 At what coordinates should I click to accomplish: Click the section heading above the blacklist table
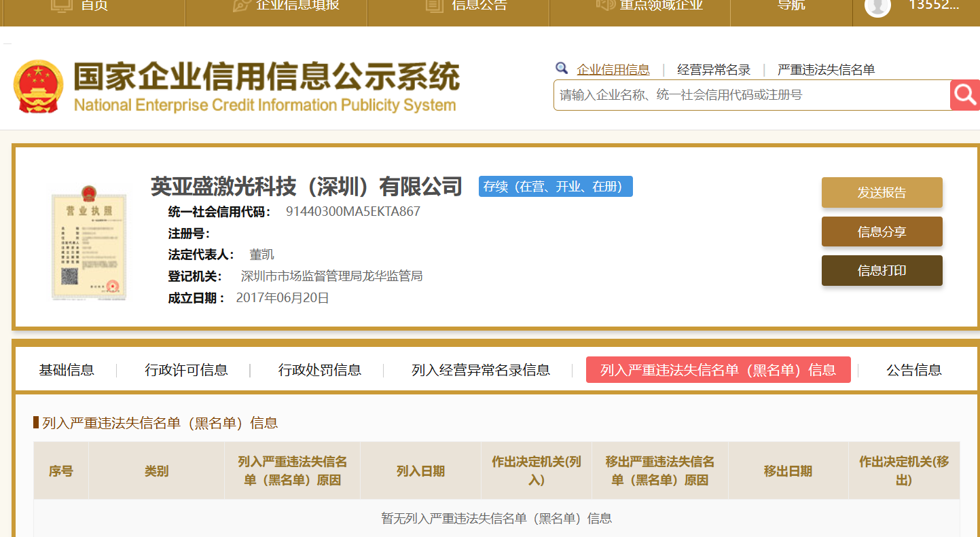[160, 423]
